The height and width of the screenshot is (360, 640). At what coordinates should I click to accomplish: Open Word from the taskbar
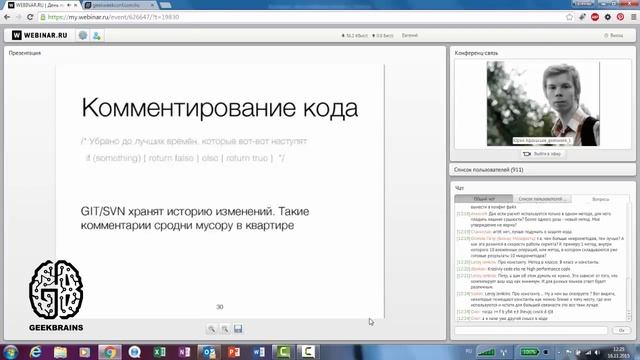259,352
